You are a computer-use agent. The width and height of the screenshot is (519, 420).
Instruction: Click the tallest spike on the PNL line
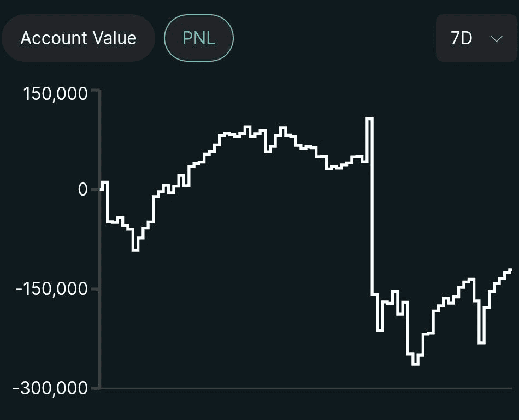369,119
